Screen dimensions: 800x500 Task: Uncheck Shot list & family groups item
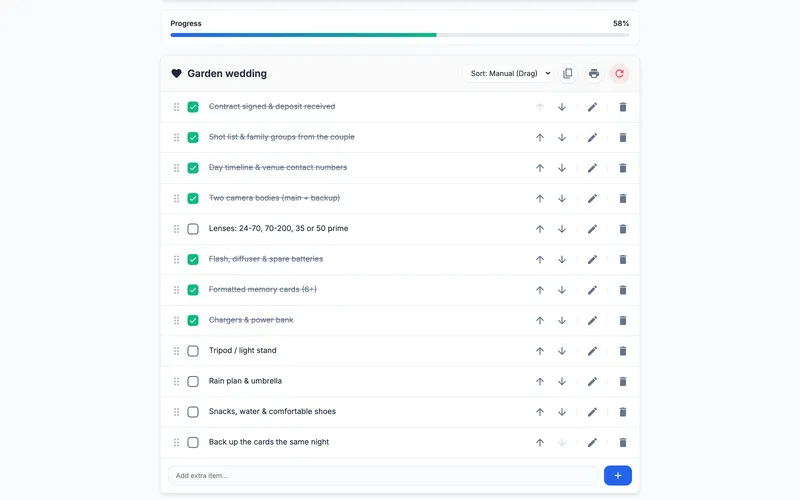[193, 137]
